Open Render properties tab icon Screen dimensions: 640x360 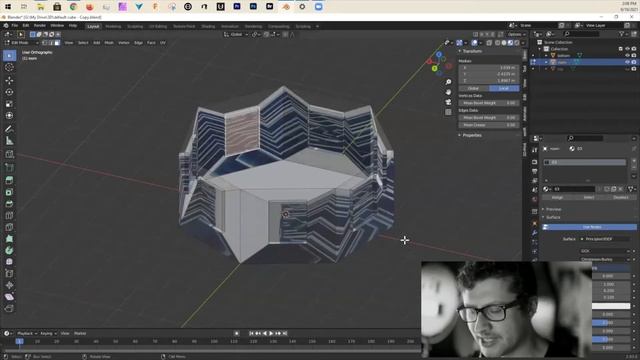coord(535,162)
